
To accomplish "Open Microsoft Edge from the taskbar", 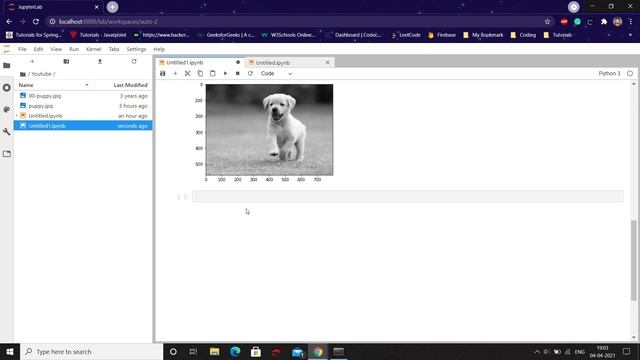I will click(235, 351).
